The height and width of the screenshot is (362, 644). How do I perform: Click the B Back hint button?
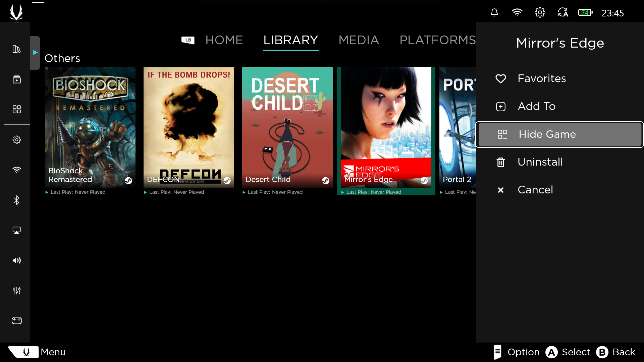pyautogui.click(x=616, y=352)
